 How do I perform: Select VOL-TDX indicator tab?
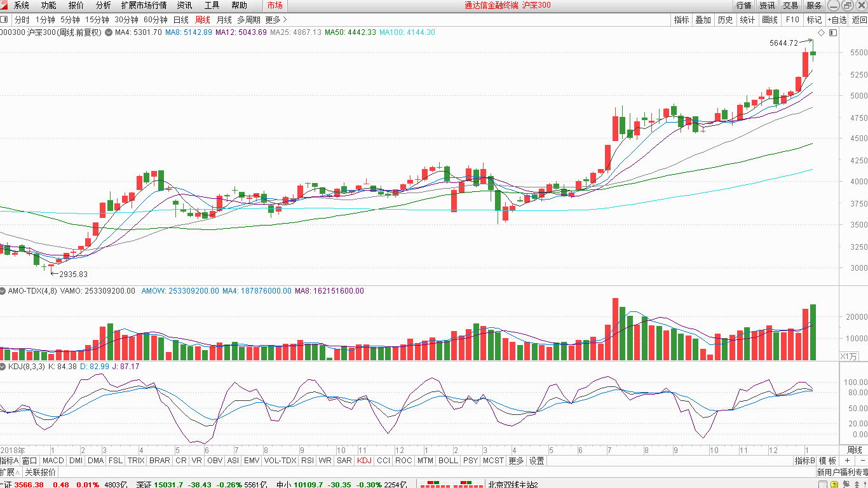tap(280, 461)
